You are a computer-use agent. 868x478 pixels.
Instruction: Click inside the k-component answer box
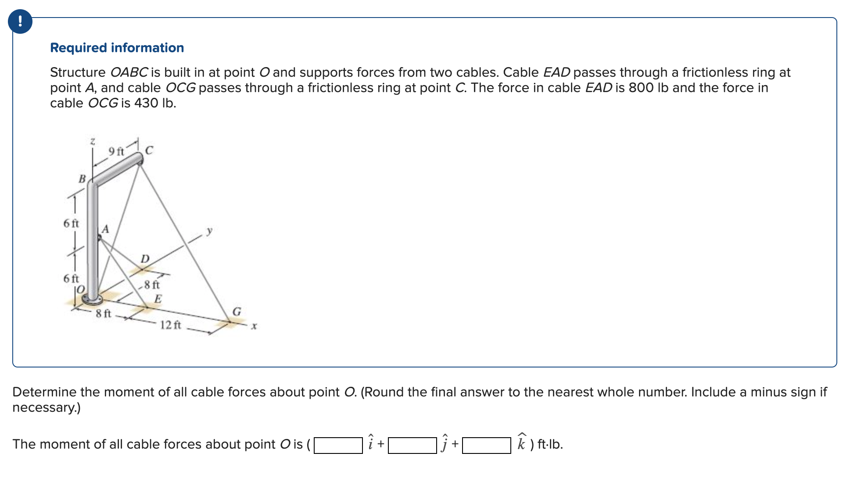tap(487, 444)
